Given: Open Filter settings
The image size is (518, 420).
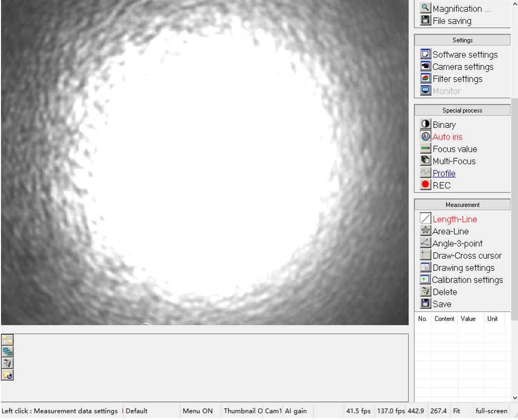Looking at the screenshot, I should (457, 79).
